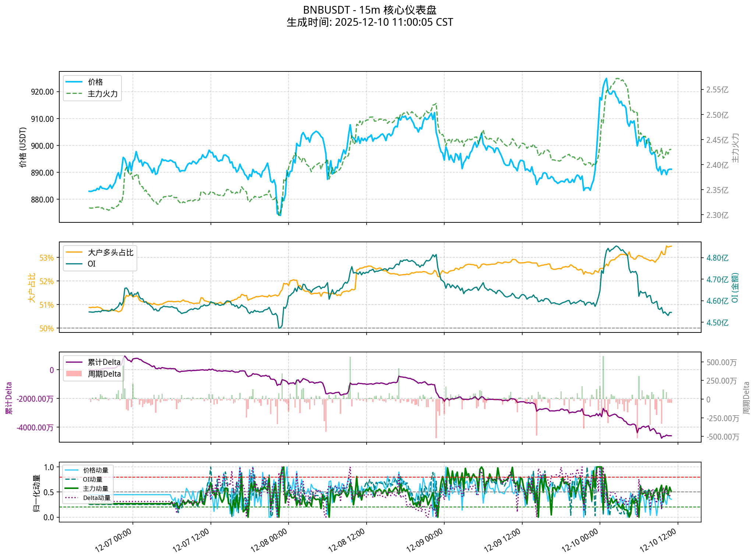
Task: Click the chart title BNBUSDT - 15m 核心仪表盘
Action: 370,10
